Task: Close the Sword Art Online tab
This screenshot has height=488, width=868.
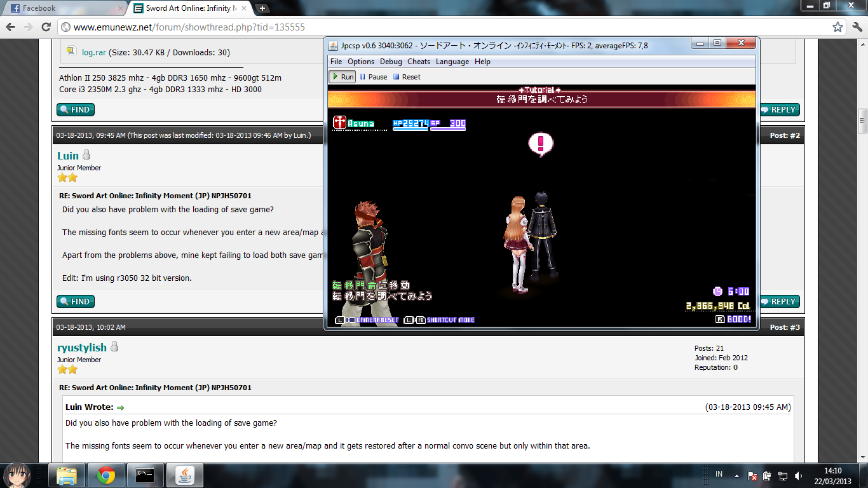Action: click(x=243, y=8)
